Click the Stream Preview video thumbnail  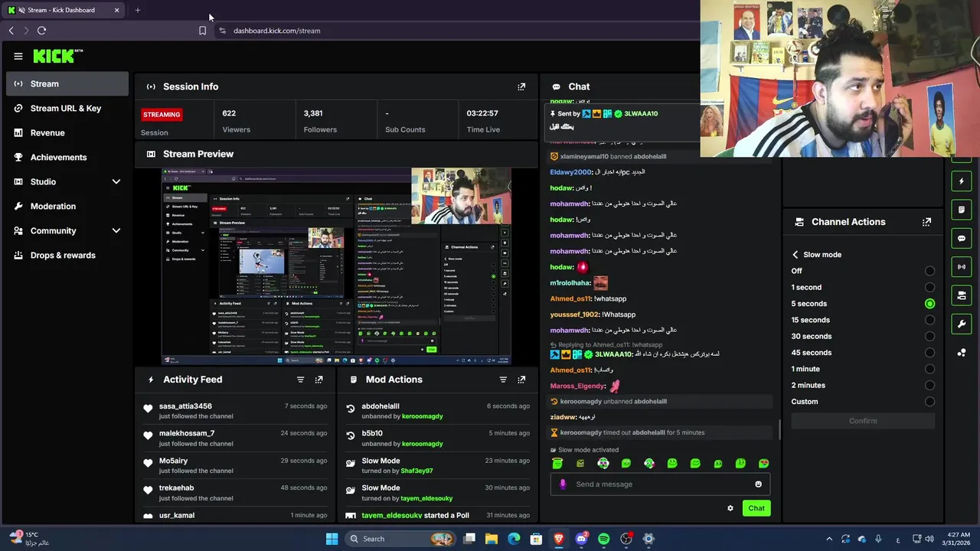coord(336,266)
